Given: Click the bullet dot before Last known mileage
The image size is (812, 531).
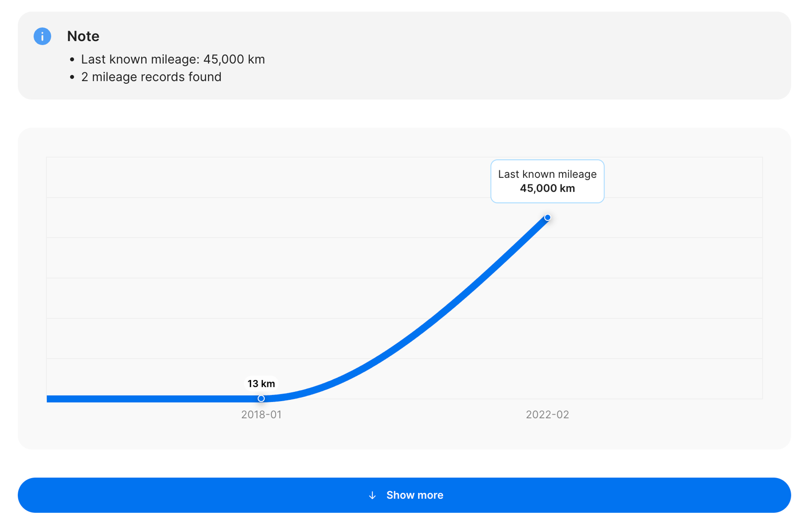Looking at the screenshot, I should click(72, 60).
